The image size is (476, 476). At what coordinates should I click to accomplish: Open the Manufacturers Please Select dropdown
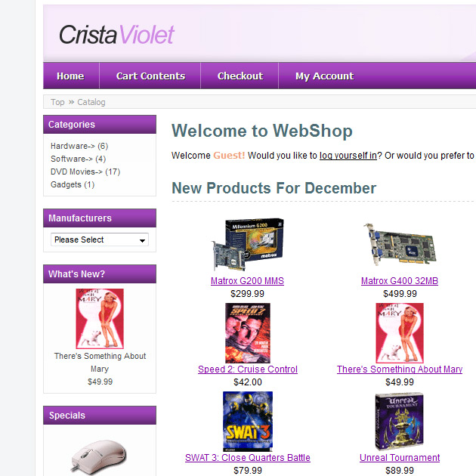100,240
